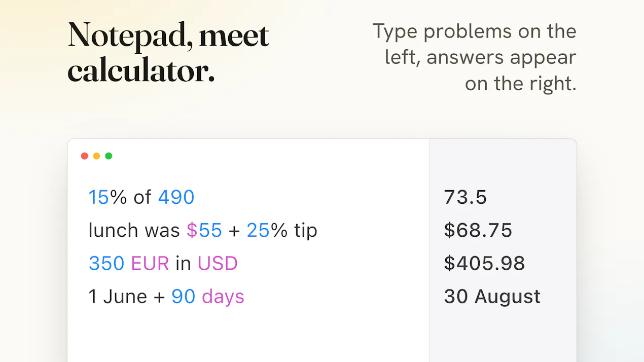The width and height of the screenshot is (644, 362).
Task: Click the pink $55 amount
Action: point(204,230)
